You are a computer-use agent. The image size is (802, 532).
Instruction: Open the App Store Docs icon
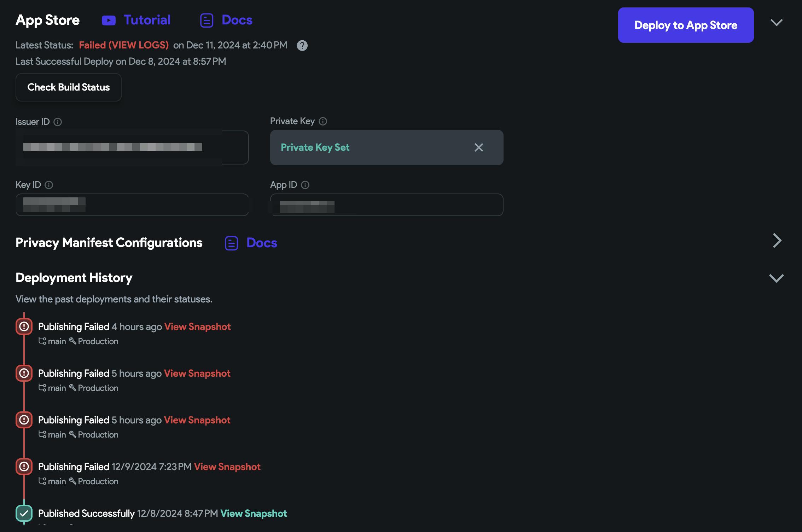207,21
